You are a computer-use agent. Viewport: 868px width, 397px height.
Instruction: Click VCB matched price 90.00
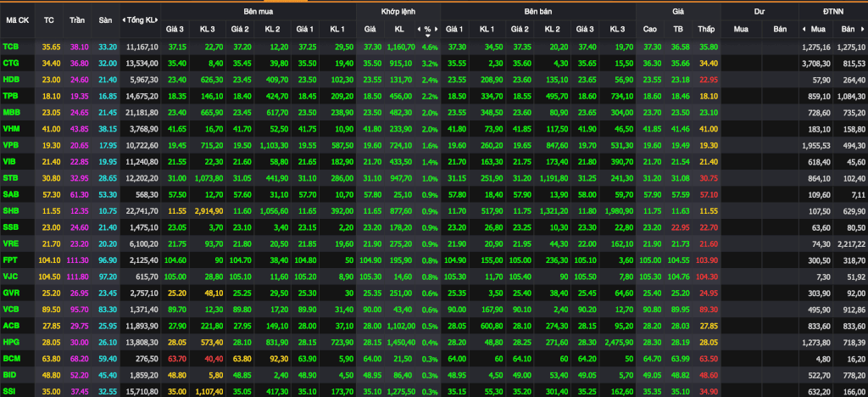371,310
